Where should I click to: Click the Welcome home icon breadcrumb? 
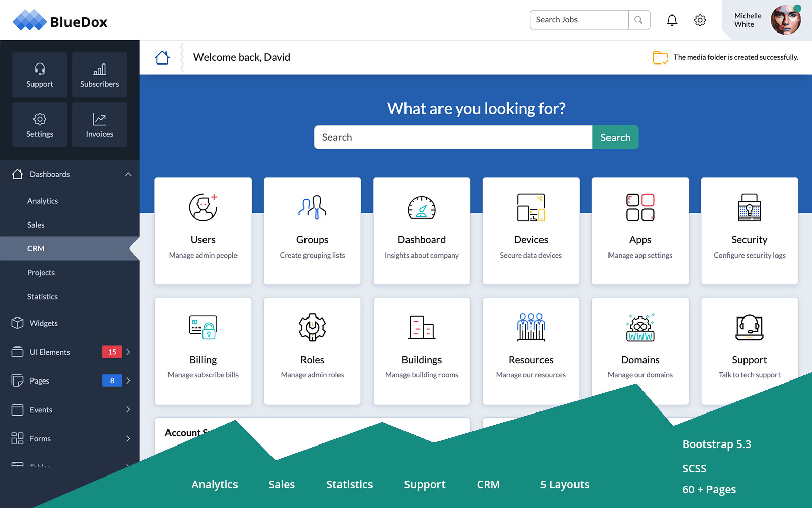(162, 57)
